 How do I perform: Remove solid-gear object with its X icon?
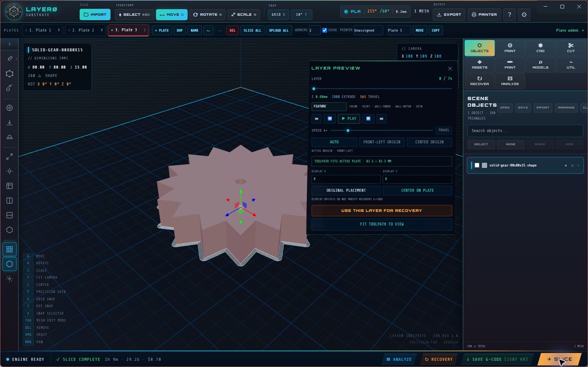click(572, 165)
